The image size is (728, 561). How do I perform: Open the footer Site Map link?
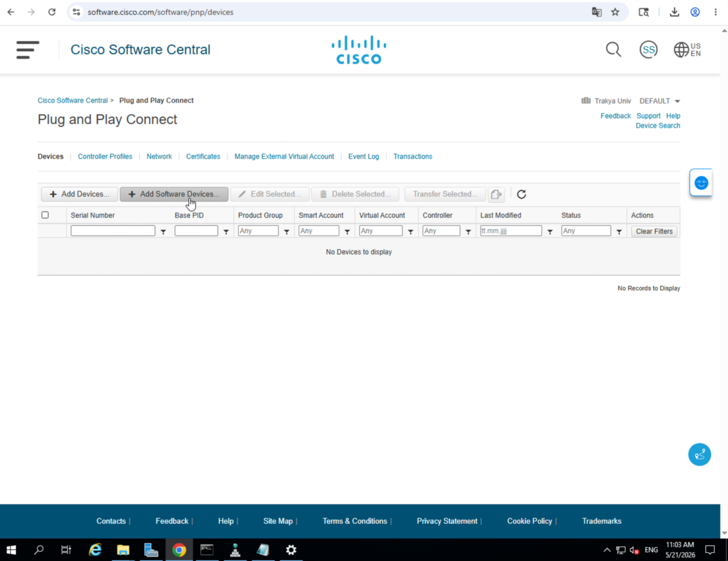point(278,521)
